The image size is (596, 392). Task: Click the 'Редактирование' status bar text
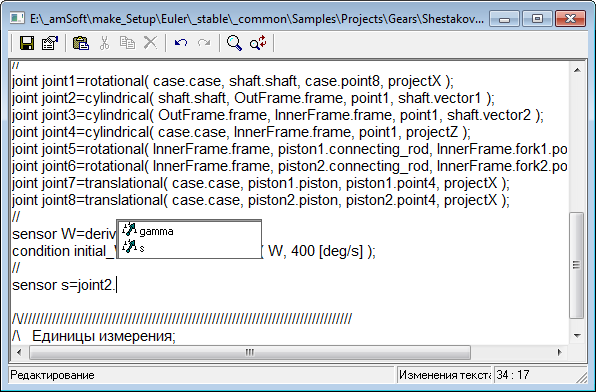(52, 375)
